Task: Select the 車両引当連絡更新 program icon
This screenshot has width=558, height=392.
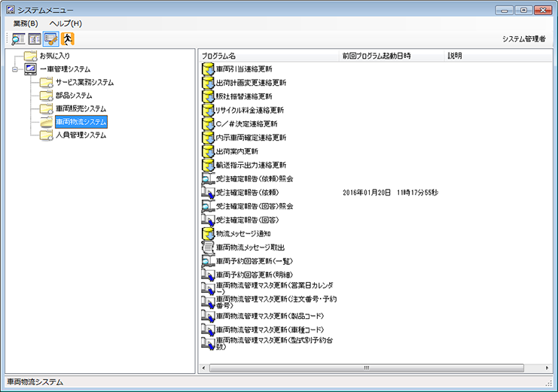Action: point(209,69)
